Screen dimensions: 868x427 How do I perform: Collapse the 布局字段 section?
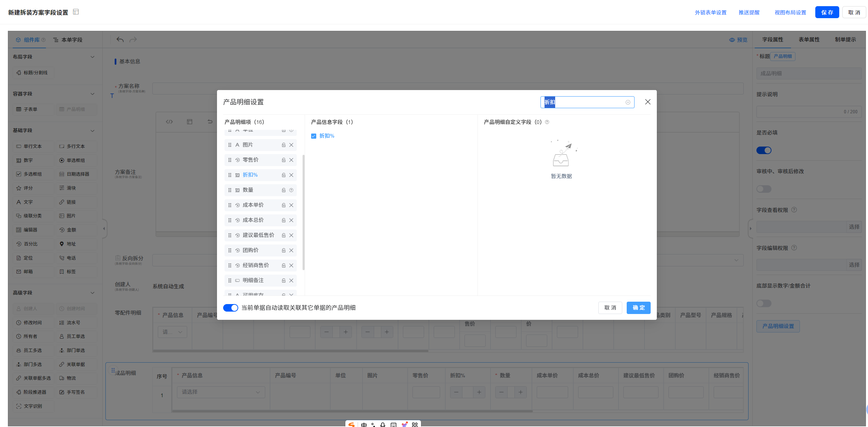(92, 57)
